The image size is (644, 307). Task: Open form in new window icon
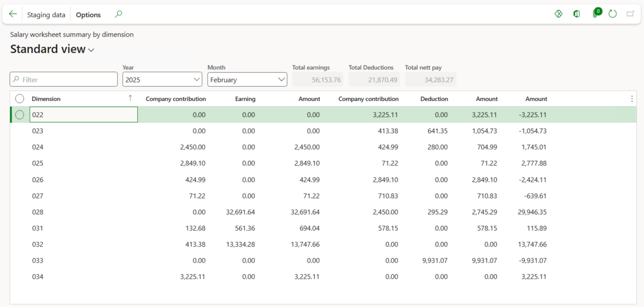point(630,14)
